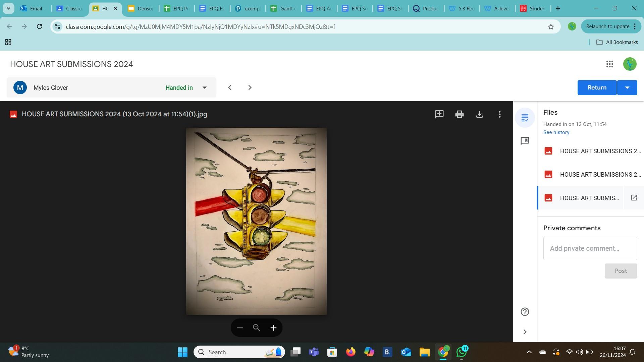Reset zoom with the magnifier icon
The height and width of the screenshot is (362, 644).
[x=257, y=328]
